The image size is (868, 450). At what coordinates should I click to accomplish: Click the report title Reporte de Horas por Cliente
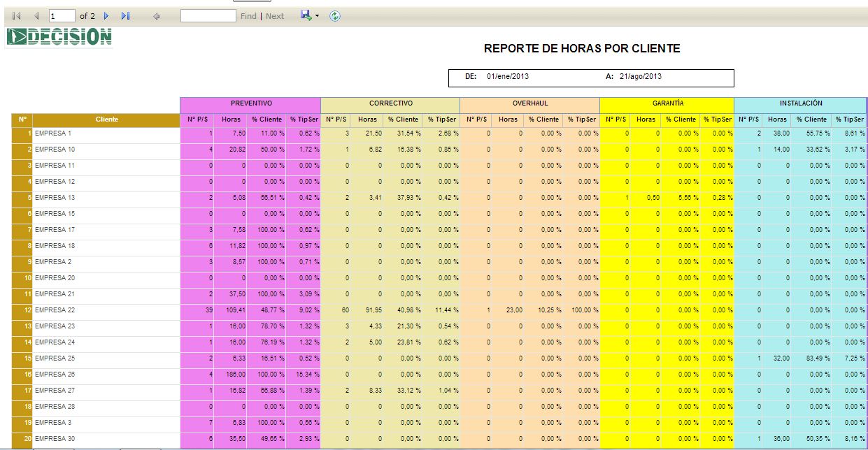click(x=582, y=49)
